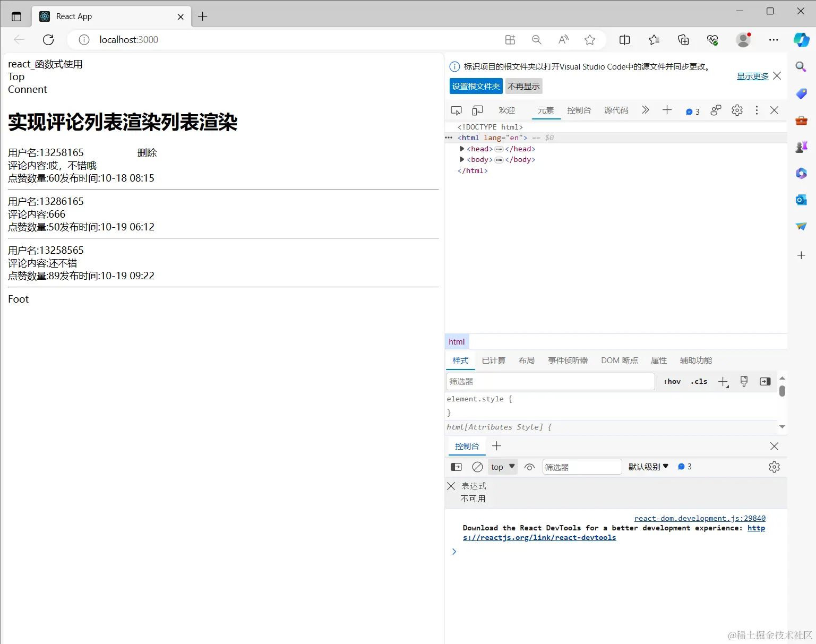The image size is (816, 644).
Task: Open site information icon in address bar
Action: 84,40
